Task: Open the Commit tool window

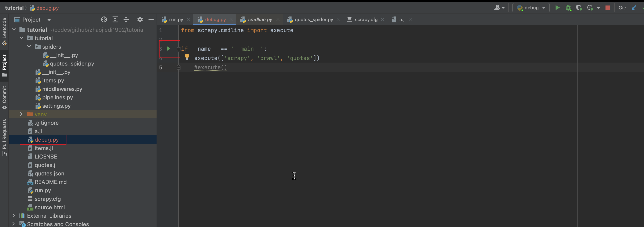Action: pos(4,98)
